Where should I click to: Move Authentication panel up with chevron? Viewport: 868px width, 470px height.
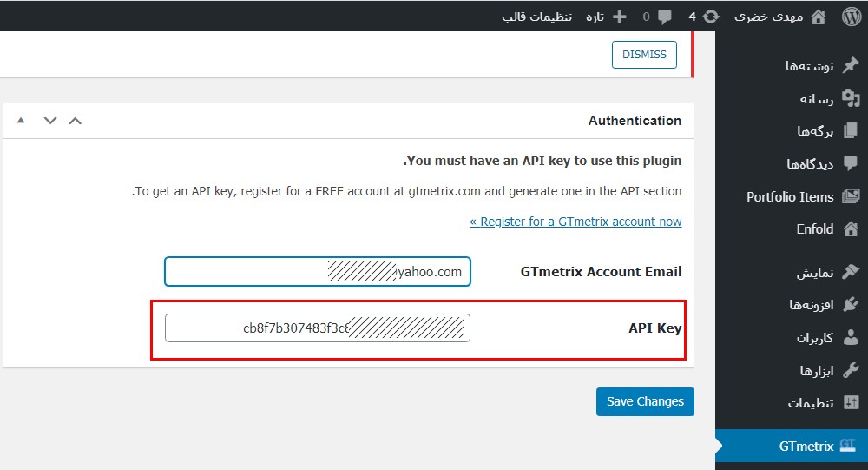click(76, 121)
